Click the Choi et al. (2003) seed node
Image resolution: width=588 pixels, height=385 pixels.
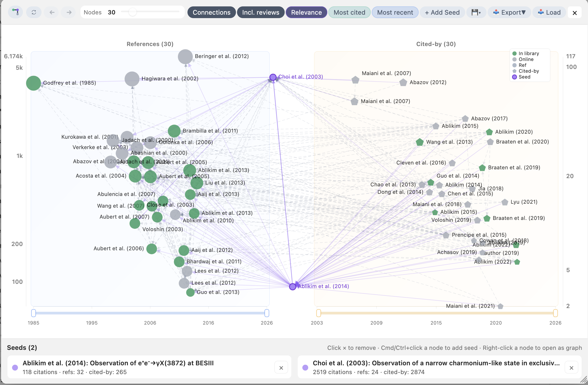pos(273,77)
